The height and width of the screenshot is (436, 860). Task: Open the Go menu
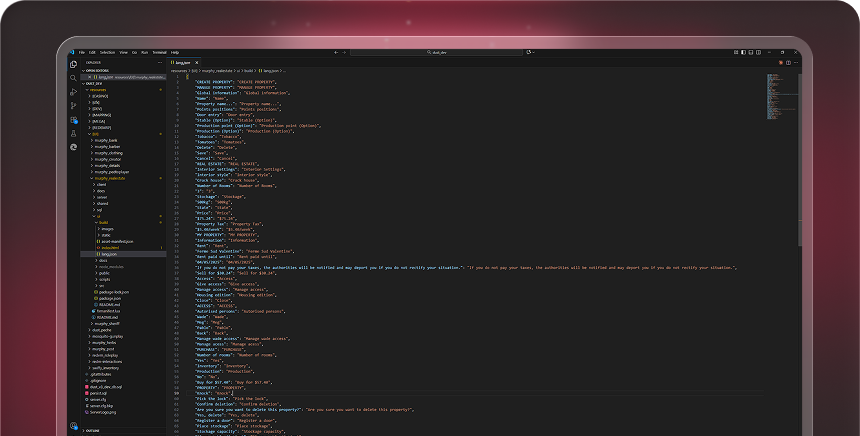(134, 53)
